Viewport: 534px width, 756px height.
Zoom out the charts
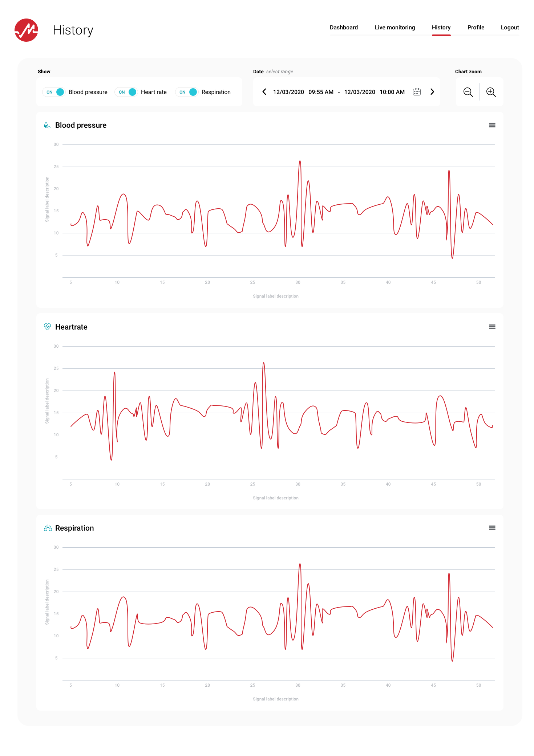coord(468,92)
